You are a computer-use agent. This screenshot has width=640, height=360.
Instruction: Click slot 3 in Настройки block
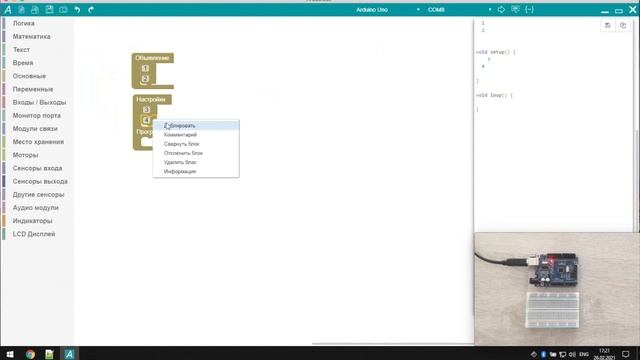pos(147,109)
